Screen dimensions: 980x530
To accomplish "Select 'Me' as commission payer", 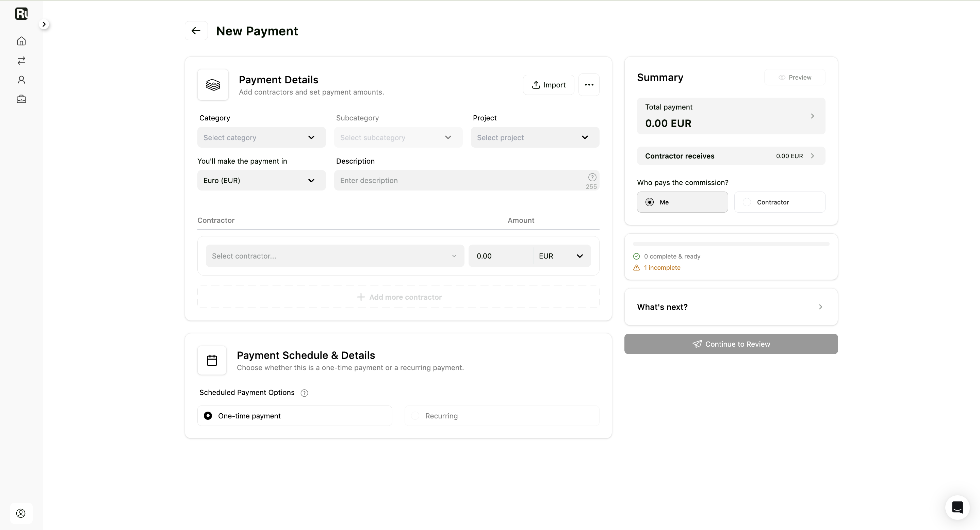I will tap(682, 202).
